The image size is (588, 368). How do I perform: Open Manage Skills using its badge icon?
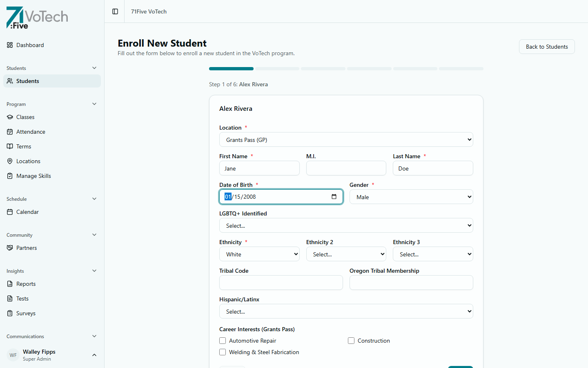(10, 176)
